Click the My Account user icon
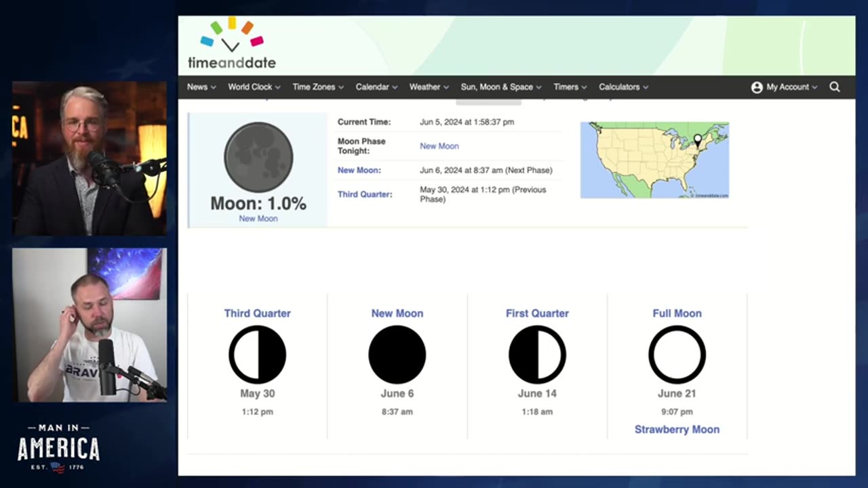868x488 pixels. [x=757, y=87]
